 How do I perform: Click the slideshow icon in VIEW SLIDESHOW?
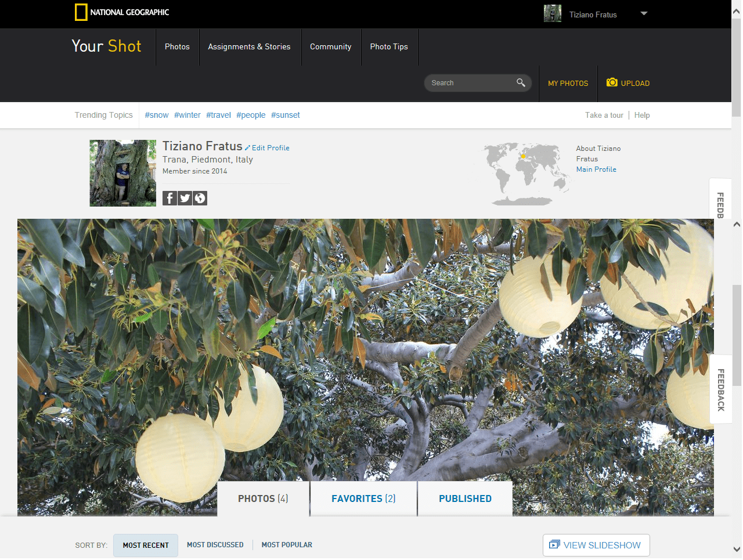point(554,545)
